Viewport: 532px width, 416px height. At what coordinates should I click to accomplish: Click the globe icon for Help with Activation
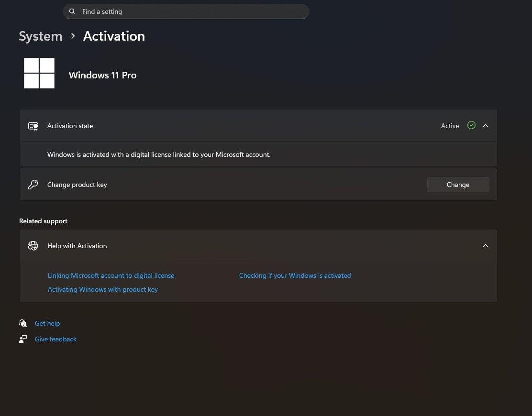point(33,246)
